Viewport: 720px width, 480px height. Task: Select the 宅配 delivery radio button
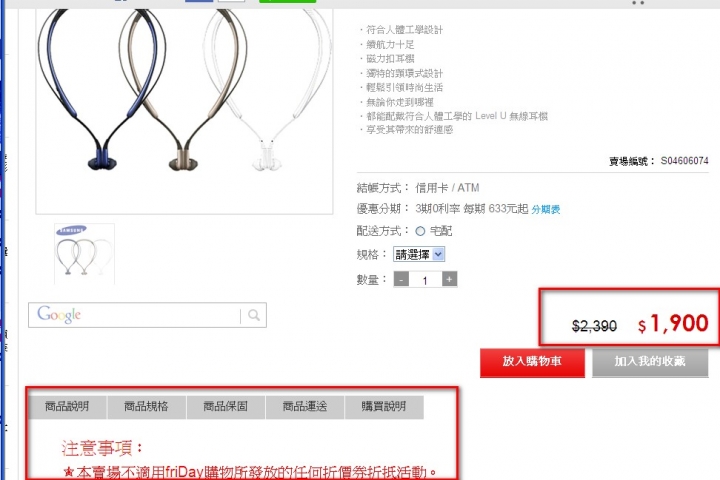(420, 231)
